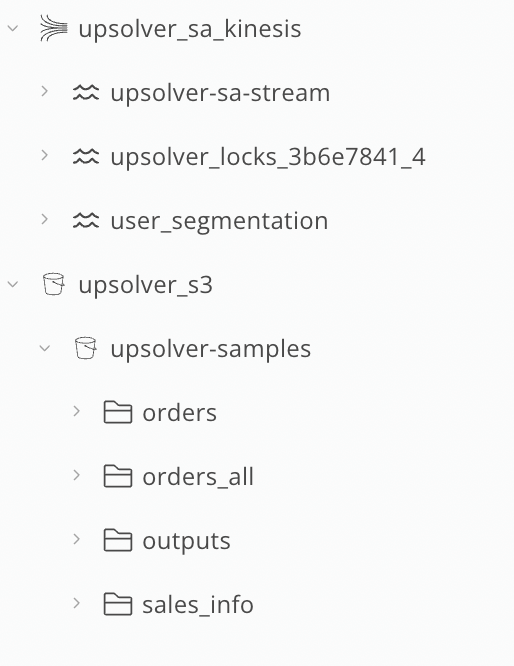The width and height of the screenshot is (514, 666).
Task: Click the bucket icon next to upsolver-samples
Action: (85, 348)
